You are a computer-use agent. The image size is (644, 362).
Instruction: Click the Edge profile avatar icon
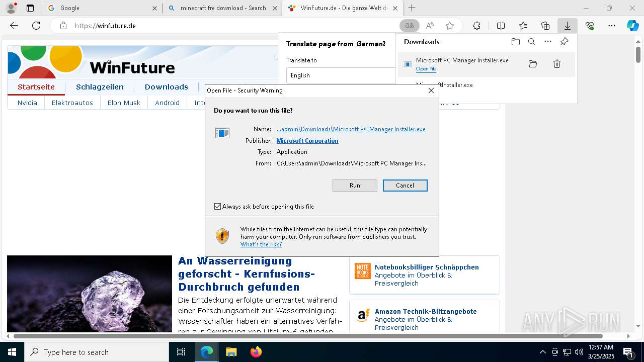click(11, 8)
